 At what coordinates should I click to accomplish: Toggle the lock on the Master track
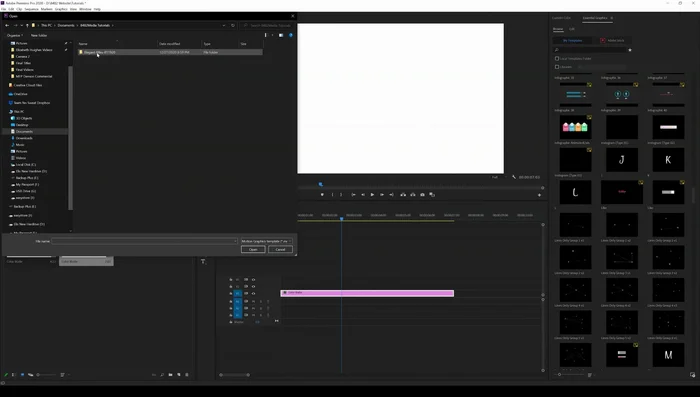(231, 322)
